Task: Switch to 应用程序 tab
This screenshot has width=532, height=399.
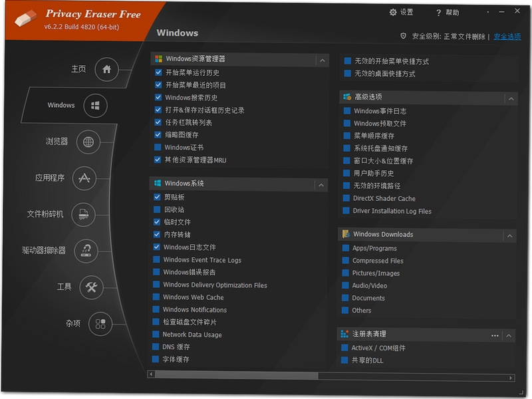Action: click(x=49, y=178)
